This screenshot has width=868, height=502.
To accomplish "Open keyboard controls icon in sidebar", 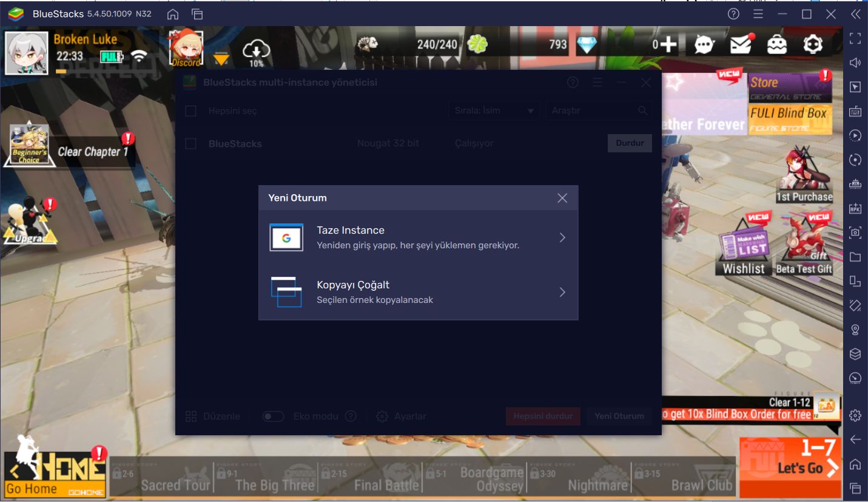I will coord(855,111).
